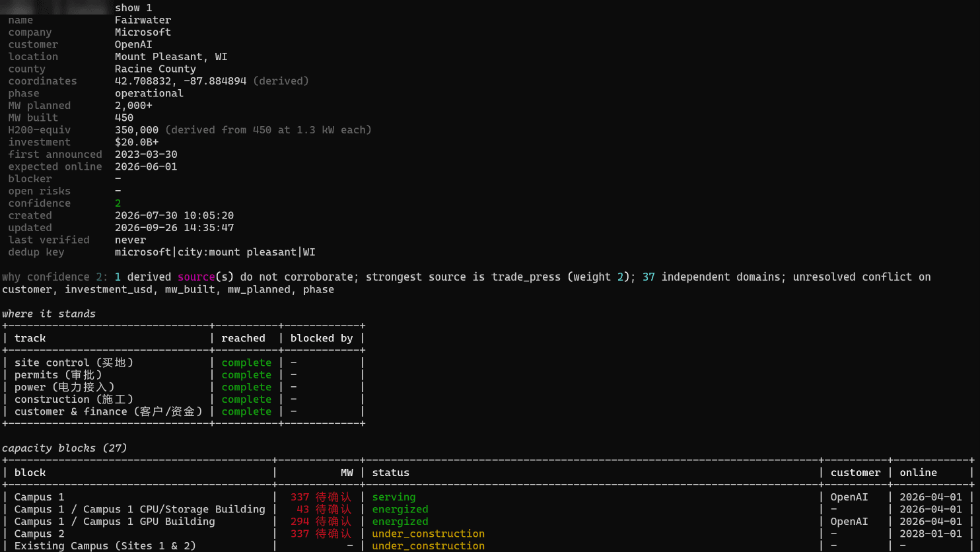
Task: Click the 'MW' column header
Action: (x=347, y=473)
